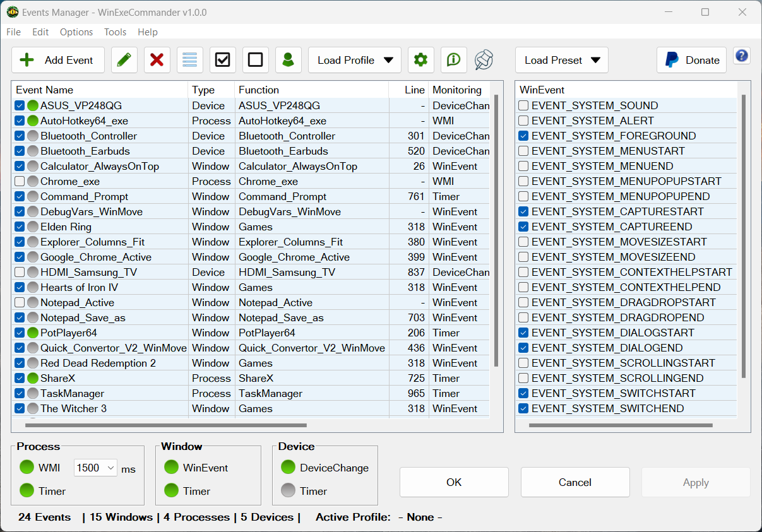Enable the Notepad_Active event checkbox

(x=20, y=302)
